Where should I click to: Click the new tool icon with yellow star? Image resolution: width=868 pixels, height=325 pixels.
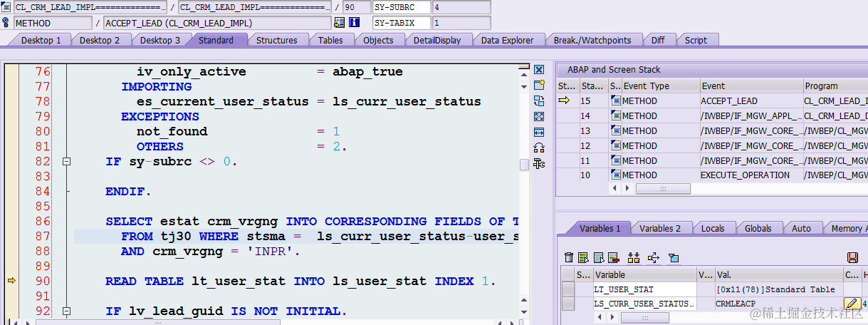click(x=539, y=85)
